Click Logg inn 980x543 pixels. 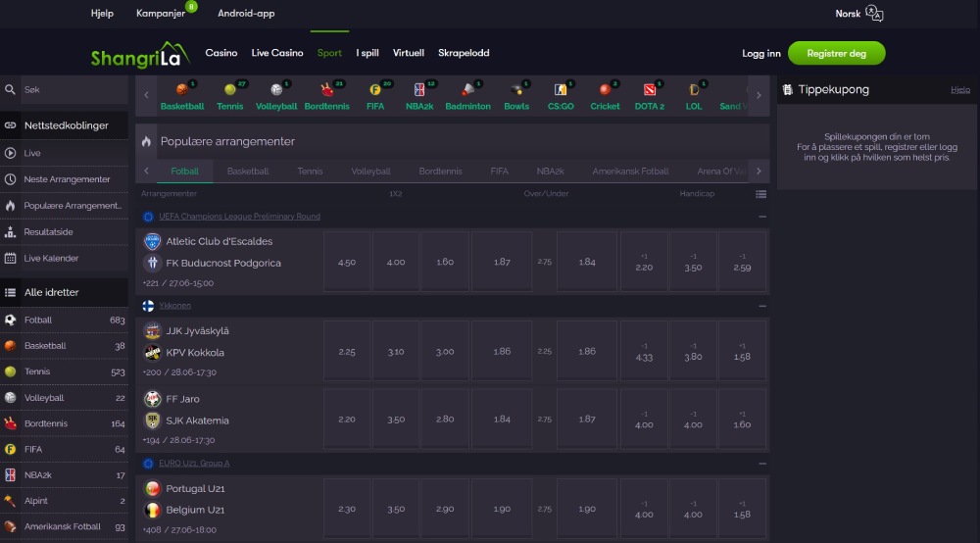point(760,54)
